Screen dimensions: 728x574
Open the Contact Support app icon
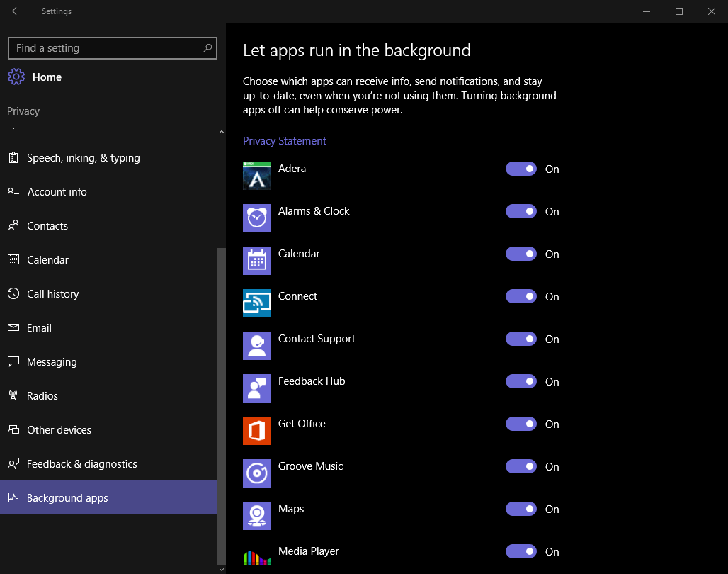click(x=256, y=345)
